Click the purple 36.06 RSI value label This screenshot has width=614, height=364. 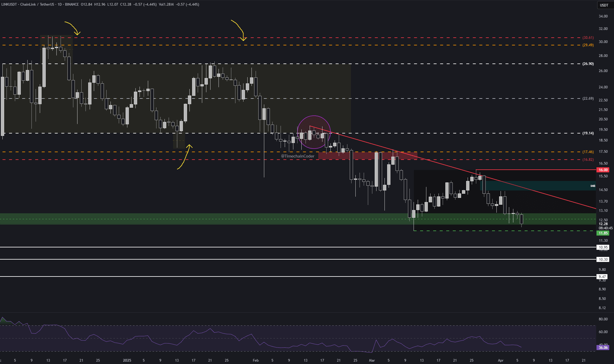603,348
